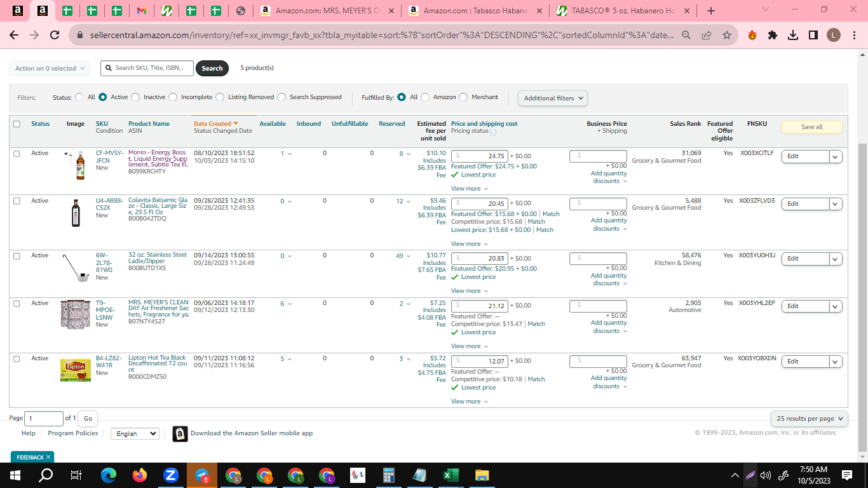
Task: Open Edit dropdown arrow for Monin row
Action: point(836,156)
